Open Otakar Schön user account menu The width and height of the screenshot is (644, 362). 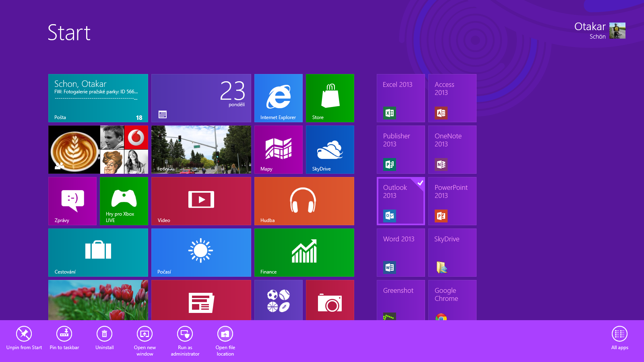pos(600,31)
